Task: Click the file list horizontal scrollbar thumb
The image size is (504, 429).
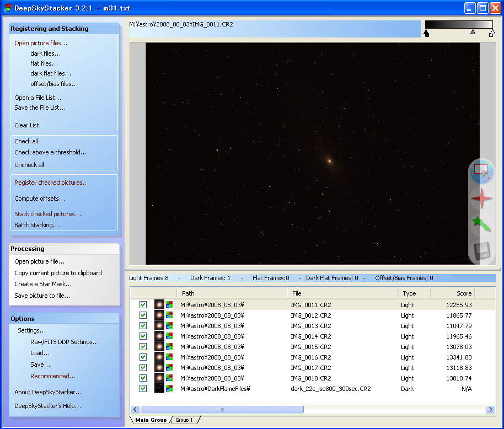Action: coord(222,409)
